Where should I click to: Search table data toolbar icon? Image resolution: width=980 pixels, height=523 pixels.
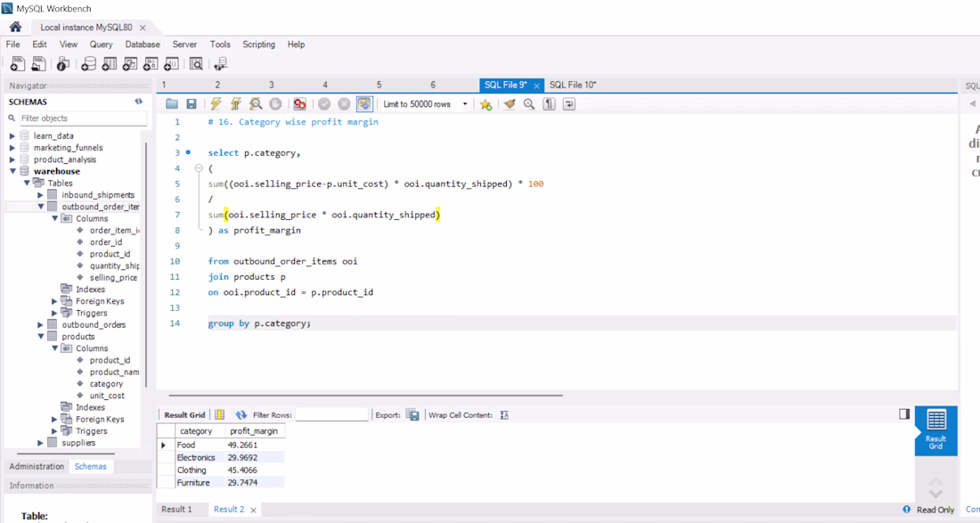coord(196,64)
